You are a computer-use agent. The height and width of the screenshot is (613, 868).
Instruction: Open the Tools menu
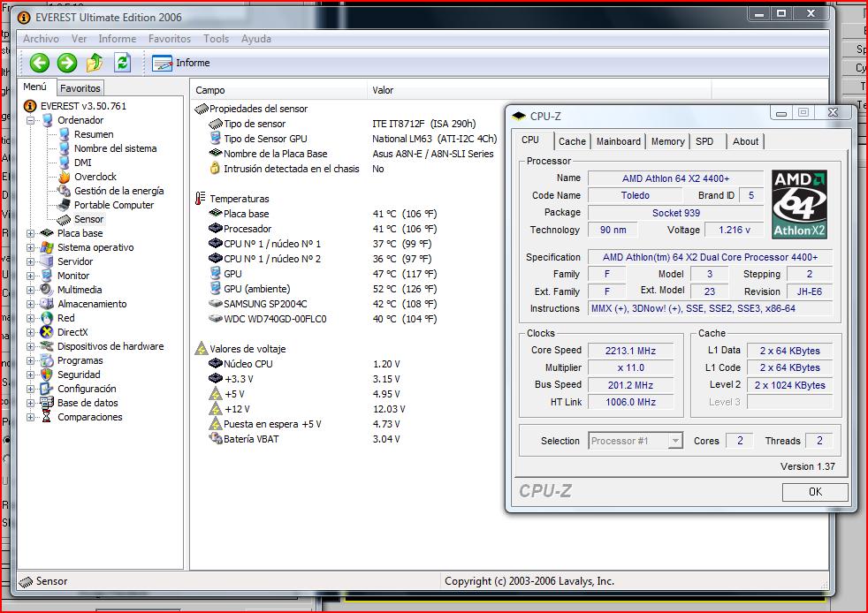[216, 39]
